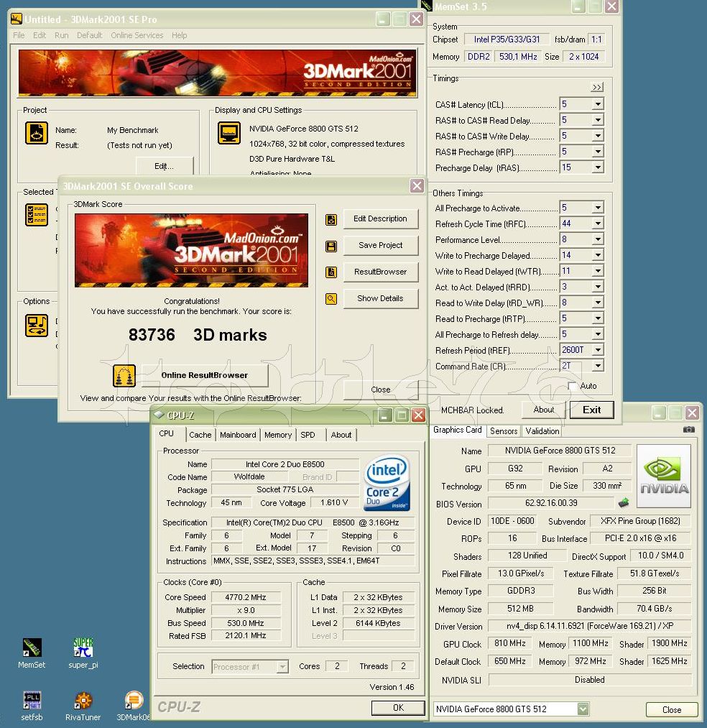Click the Show Details button
Viewport: 707px width, 728px height.
(x=380, y=298)
